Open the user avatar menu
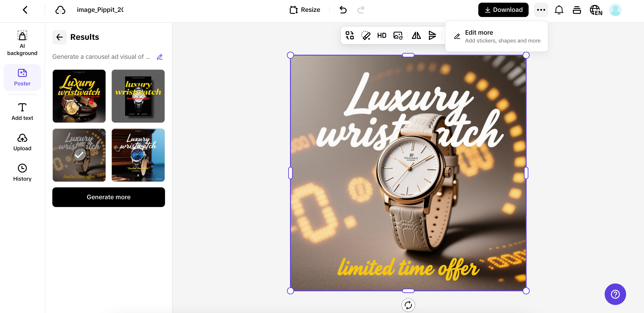The image size is (644, 313). coord(615,10)
